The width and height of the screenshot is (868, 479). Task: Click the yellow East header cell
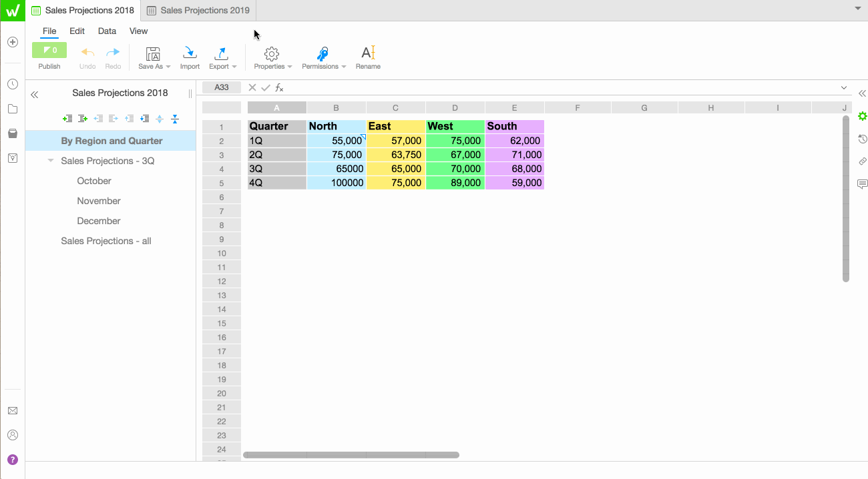tap(395, 126)
